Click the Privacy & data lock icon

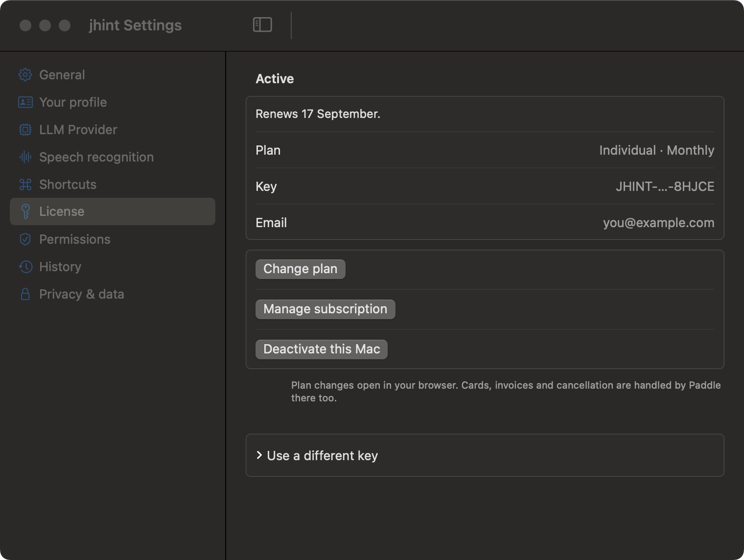click(x=25, y=294)
